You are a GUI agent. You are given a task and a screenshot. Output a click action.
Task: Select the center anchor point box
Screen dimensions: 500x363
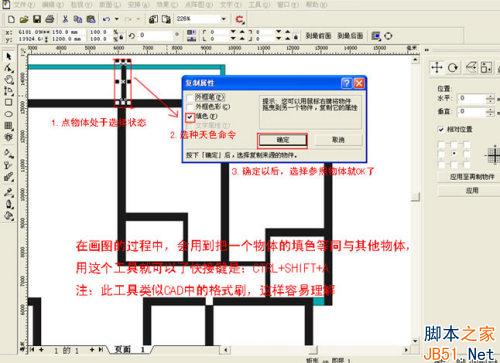454,154
